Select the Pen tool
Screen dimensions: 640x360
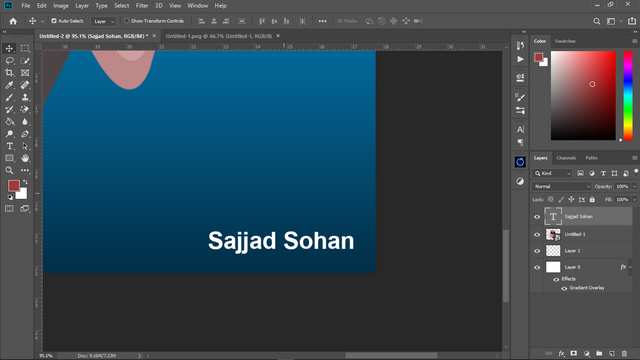pyautogui.click(x=25, y=134)
